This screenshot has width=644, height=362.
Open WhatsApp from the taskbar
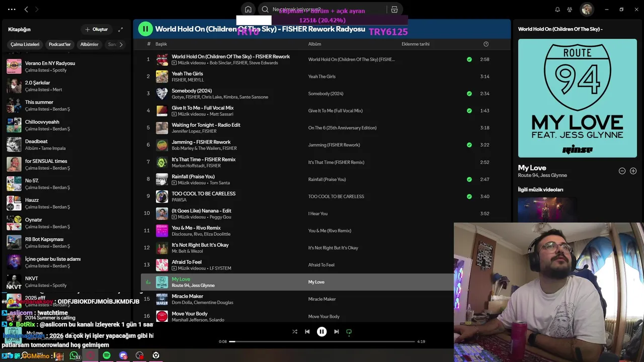(74, 355)
